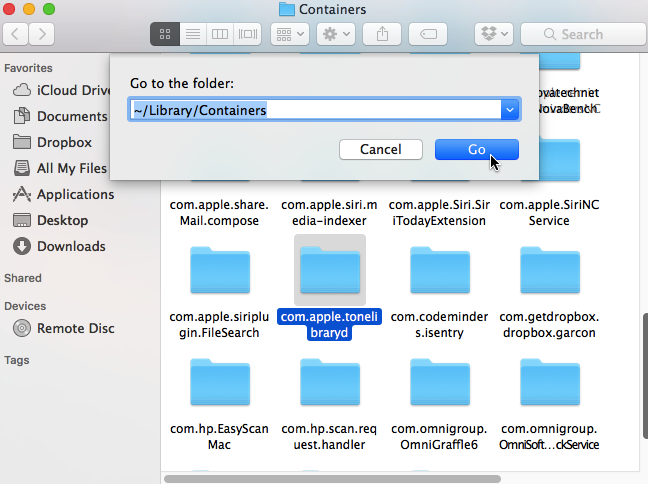The width and height of the screenshot is (648, 484).
Task: Select the com.omnigroup.OmniGraffle6 folder icon
Action: pyautogui.click(x=440, y=382)
